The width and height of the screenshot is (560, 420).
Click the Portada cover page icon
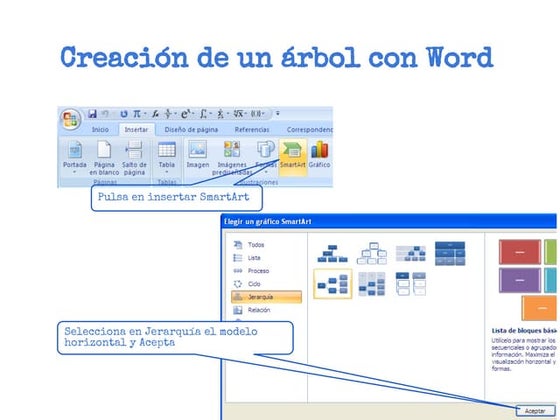[x=75, y=150]
